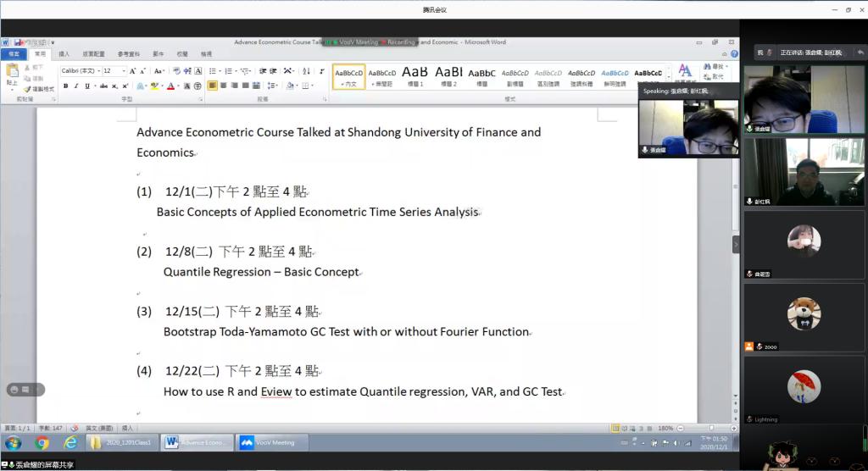The width and height of the screenshot is (868, 471).
Task: Click the participant video thumbnail named zooo
Action: pos(803,316)
